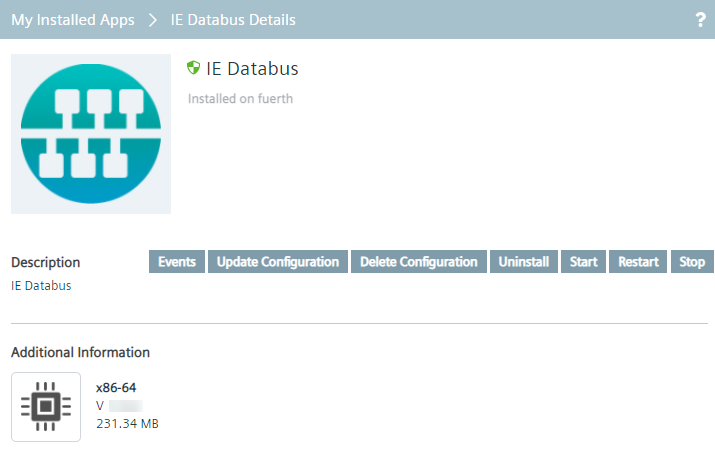The image size is (715, 455).
Task: Click the Description label
Action: pyautogui.click(x=46, y=262)
